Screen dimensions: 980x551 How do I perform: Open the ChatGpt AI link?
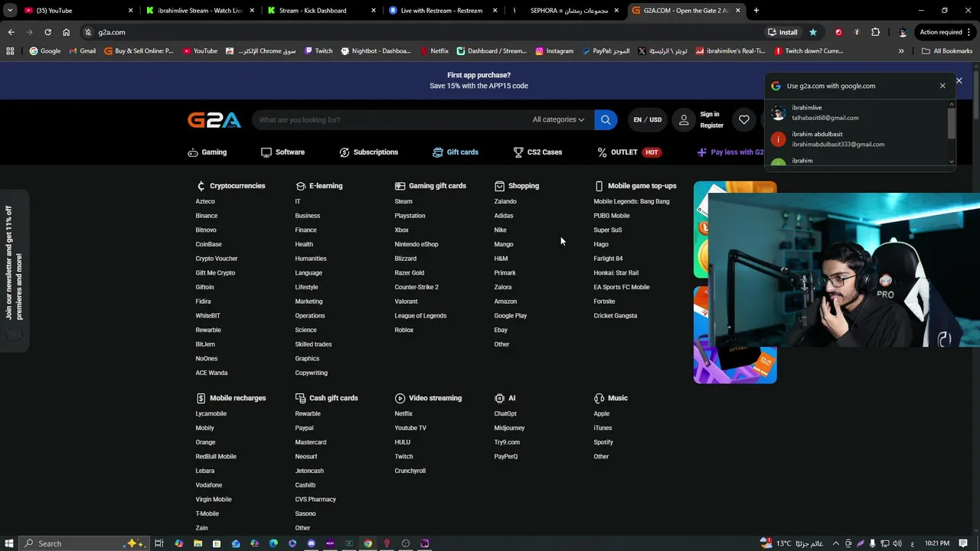[505, 414]
